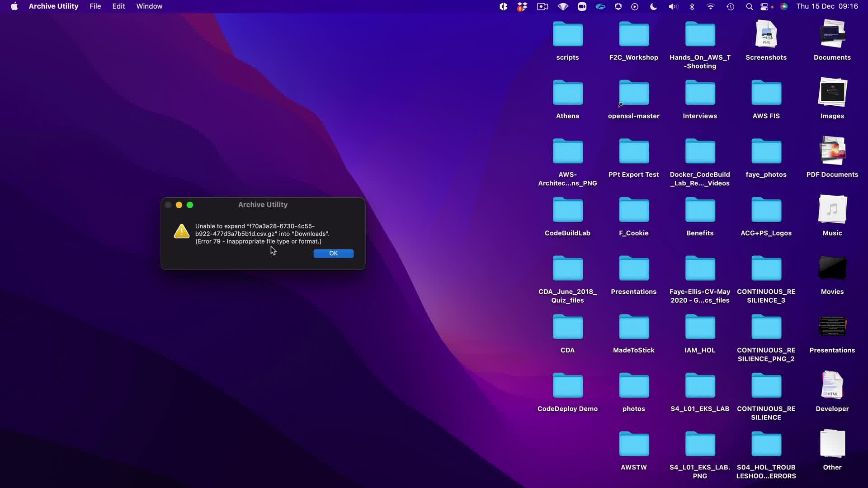This screenshot has width=868, height=488.
Task: Click the Bluetooth status icon
Action: 692,6
